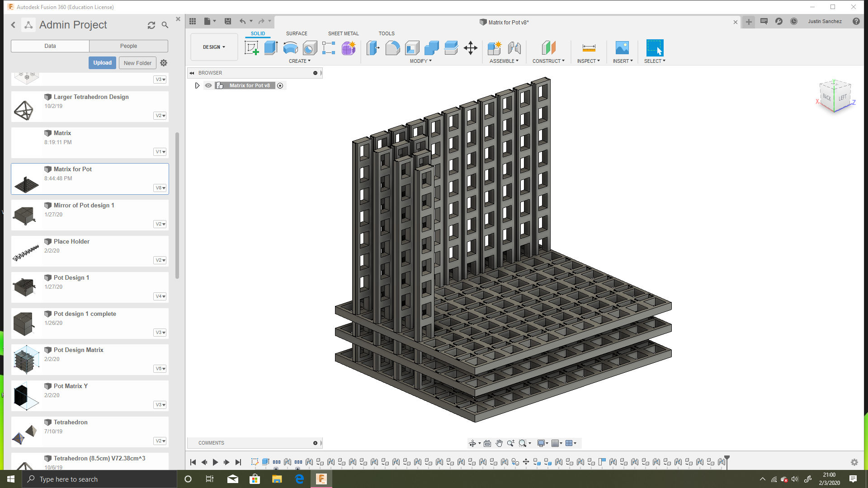868x488 pixels.
Task: Click the Hole tool icon
Action: point(310,48)
